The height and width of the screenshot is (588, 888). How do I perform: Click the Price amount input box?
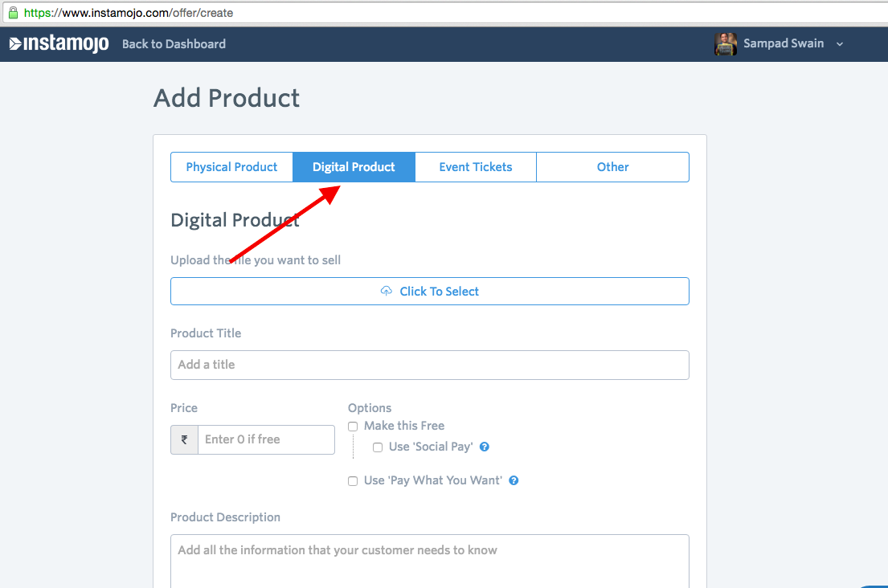[265, 440]
